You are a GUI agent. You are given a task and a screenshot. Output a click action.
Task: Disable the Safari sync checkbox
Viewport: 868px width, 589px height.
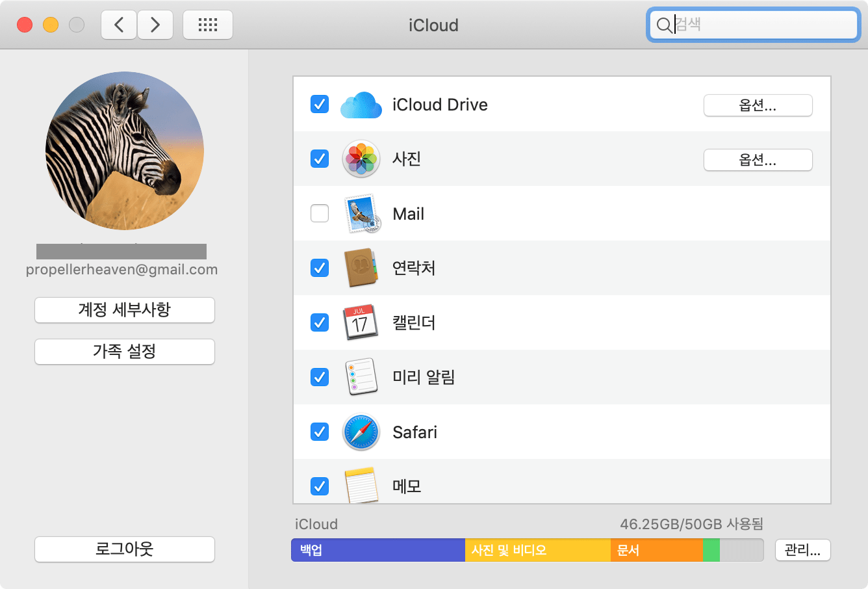(320, 432)
